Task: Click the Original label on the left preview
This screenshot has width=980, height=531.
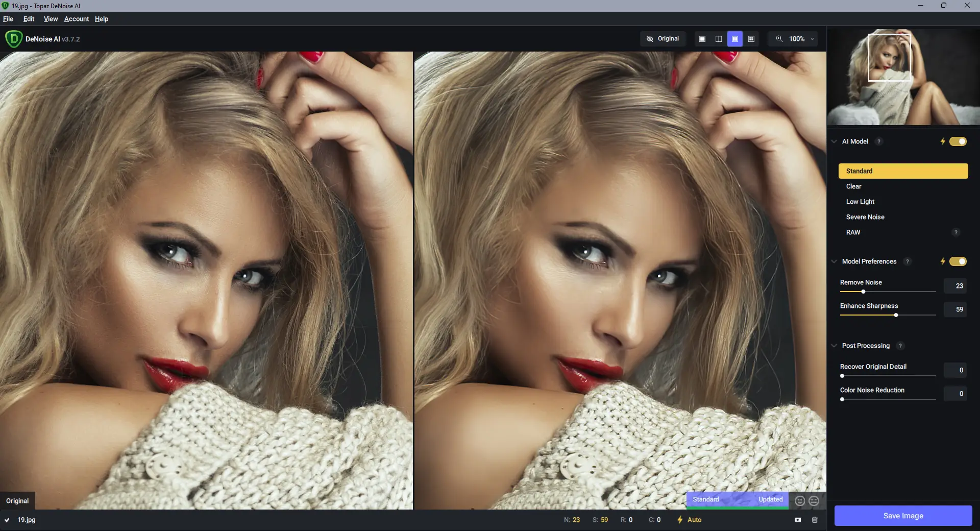Action: 17,501
